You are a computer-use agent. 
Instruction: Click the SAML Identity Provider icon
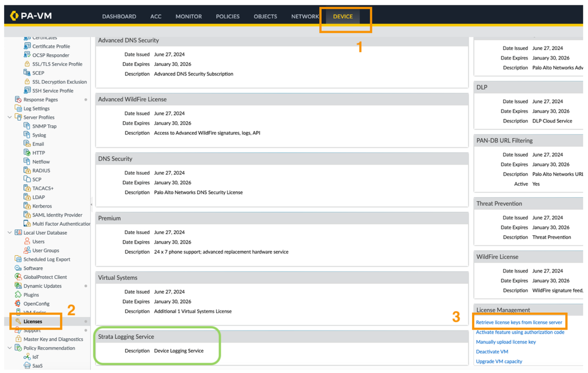(27, 214)
